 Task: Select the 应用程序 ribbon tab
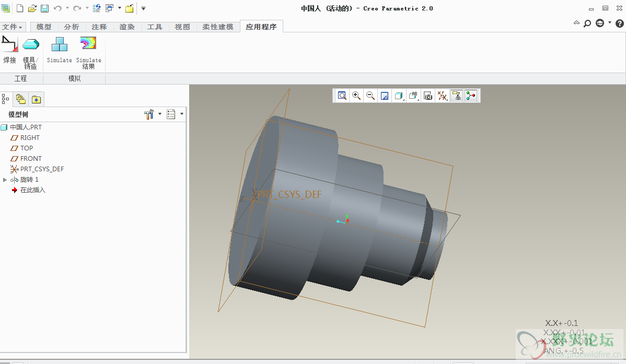pos(261,27)
